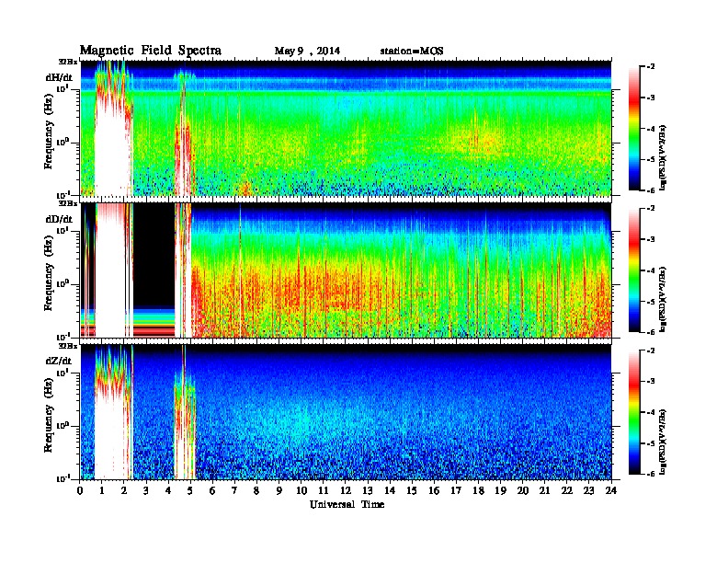This screenshot has height=563, width=728.
Task: Click hour 2 on the time axis
Action: point(124,491)
